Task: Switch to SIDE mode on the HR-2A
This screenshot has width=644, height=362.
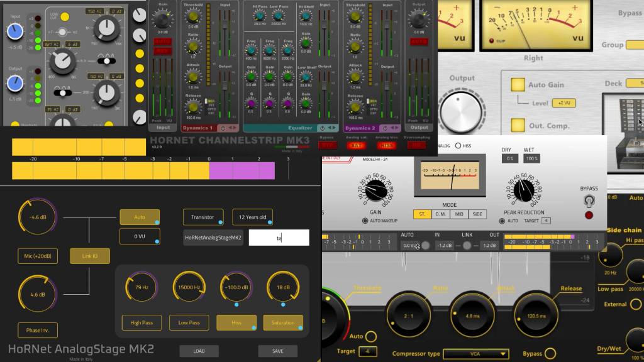Action: 478,214
